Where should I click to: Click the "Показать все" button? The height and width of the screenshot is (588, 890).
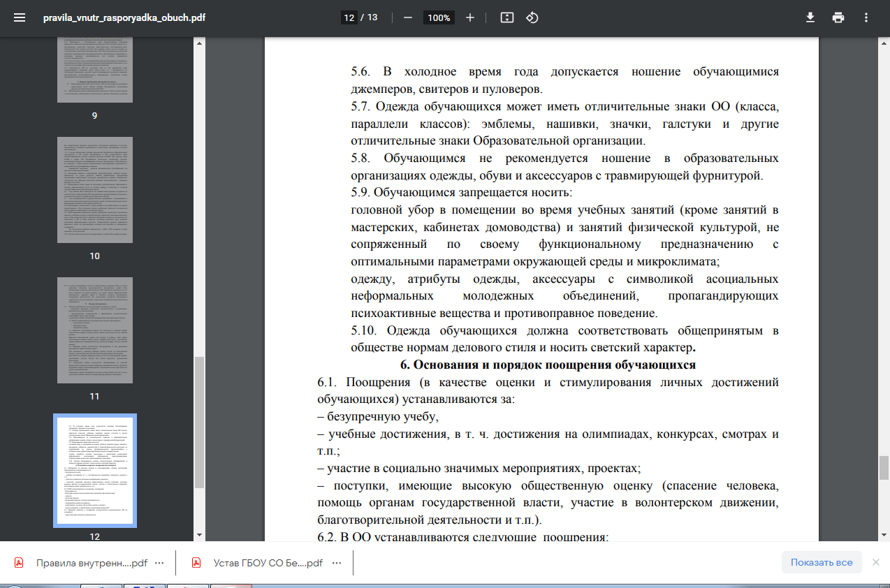point(822,562)
